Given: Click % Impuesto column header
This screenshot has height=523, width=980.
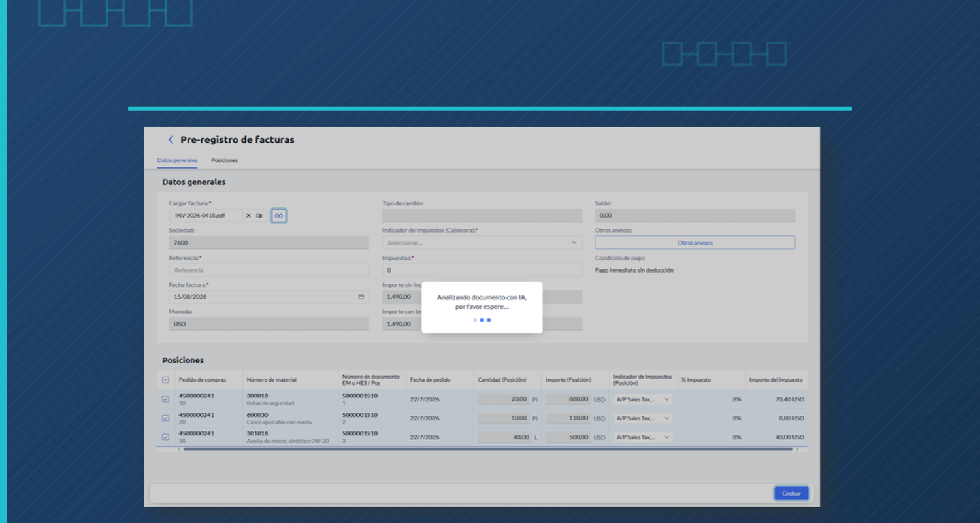Looking at the screenshot, I should pos(696,380).
